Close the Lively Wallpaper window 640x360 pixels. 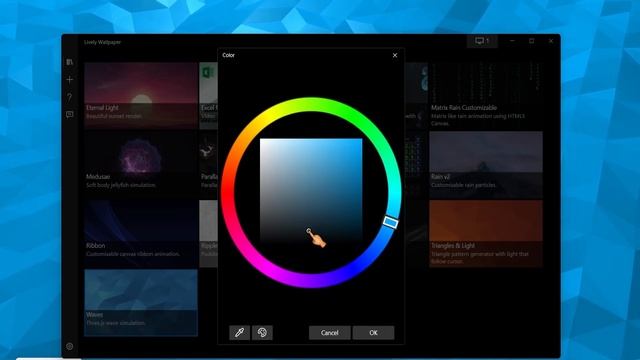[551, 41]
